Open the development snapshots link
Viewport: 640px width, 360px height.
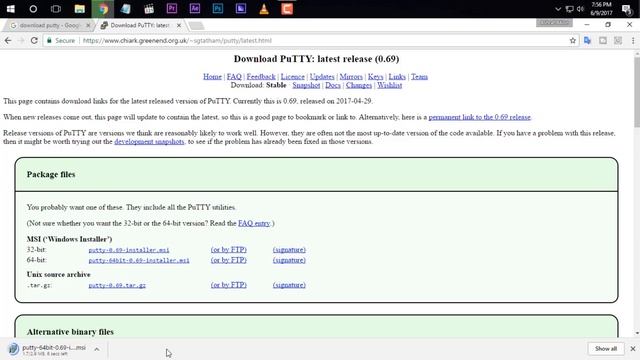pos(149,142)
